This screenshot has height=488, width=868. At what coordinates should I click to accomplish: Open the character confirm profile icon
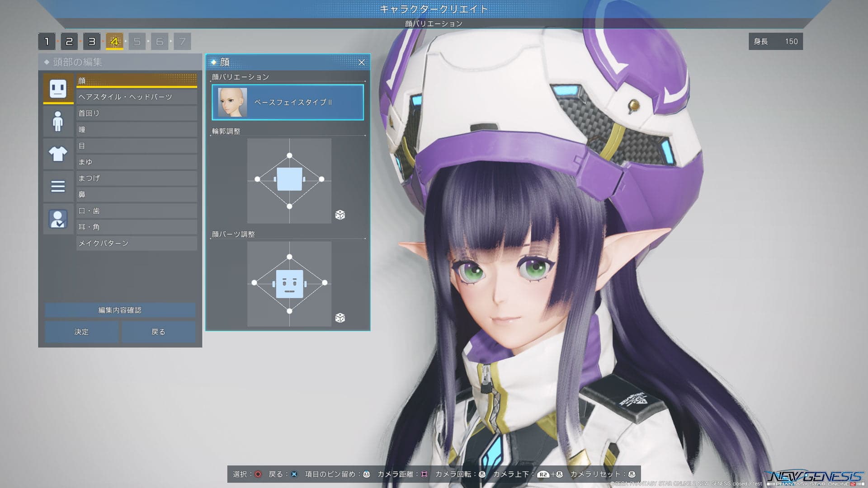(58, 219)
